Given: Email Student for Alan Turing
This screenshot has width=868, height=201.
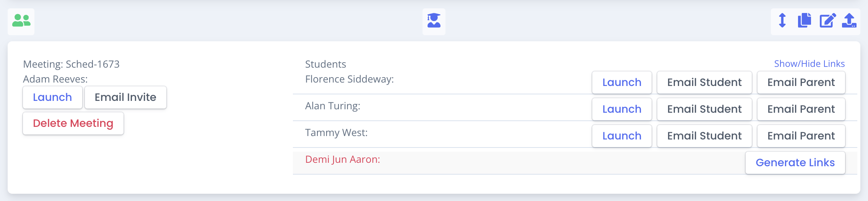Looking at the screenshot, I should [704, 109].
